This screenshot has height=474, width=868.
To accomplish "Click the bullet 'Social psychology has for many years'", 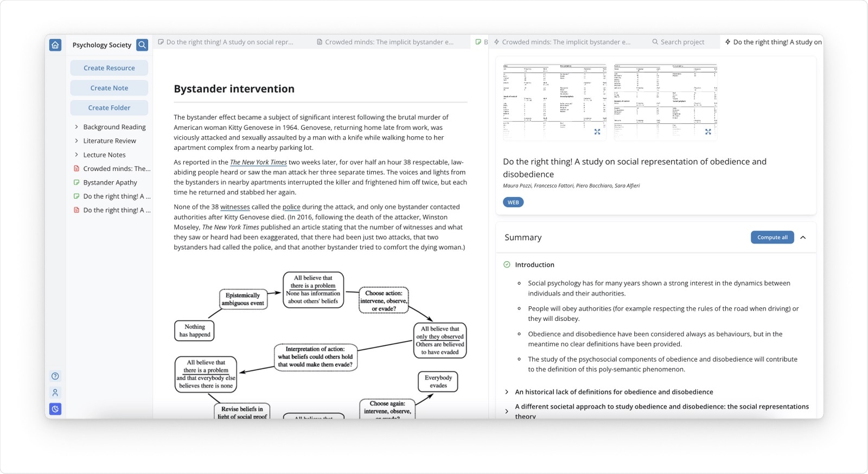I will 659,288.
